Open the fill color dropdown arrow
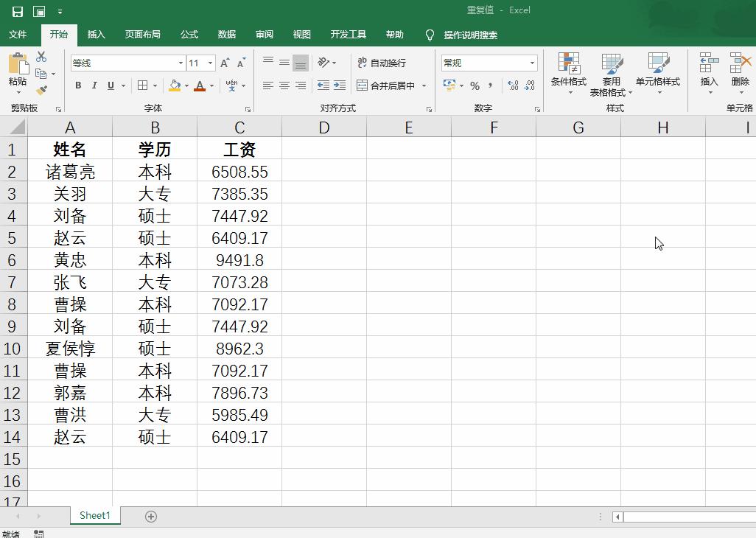 tap(186, 86)
